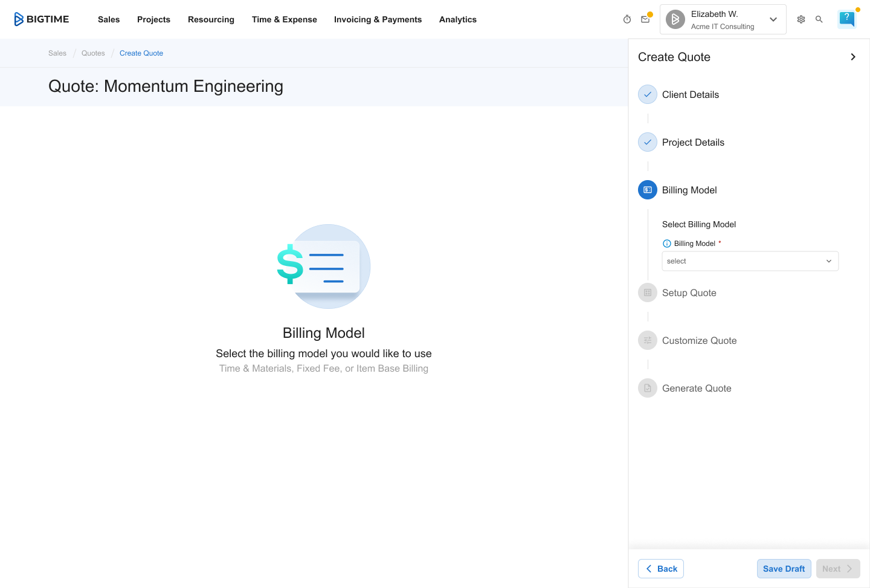Open the settings gear icon
This screenshot has height=588, width=870.
(801, 19)
